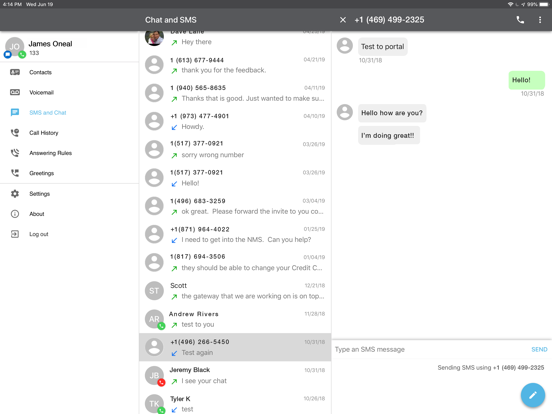Click the 'Test to portal' message bubble
Image resolution: width=552 pixels, height=414 pixels.
(x=383, y=46)
